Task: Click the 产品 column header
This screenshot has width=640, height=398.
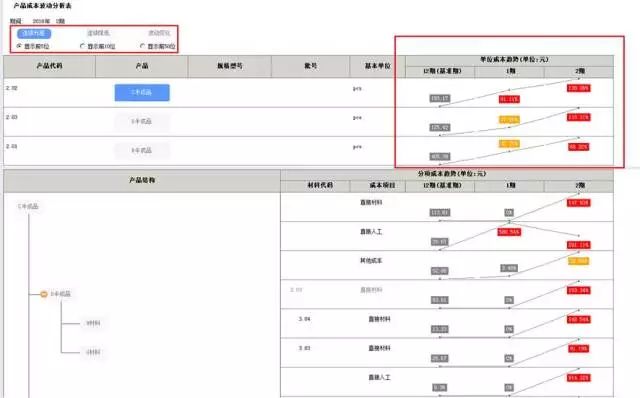Action: [x=142, y=66]
